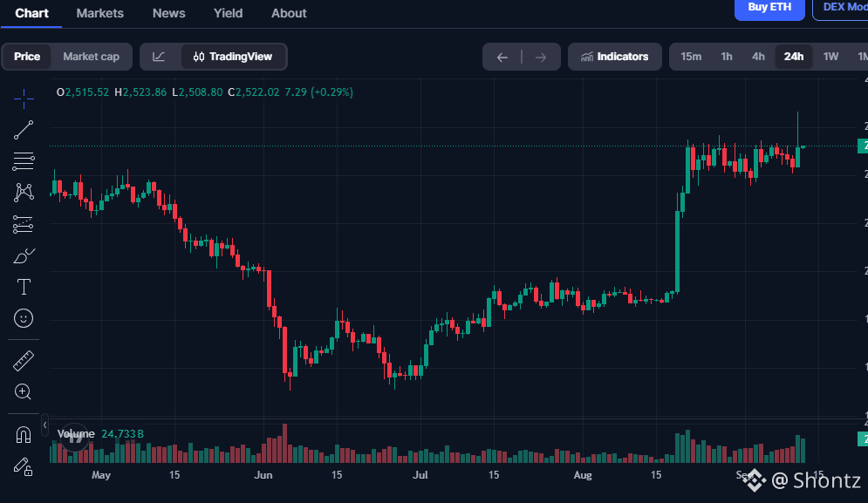
Task: Toggle the magnet snap mode
Action: 24,435
